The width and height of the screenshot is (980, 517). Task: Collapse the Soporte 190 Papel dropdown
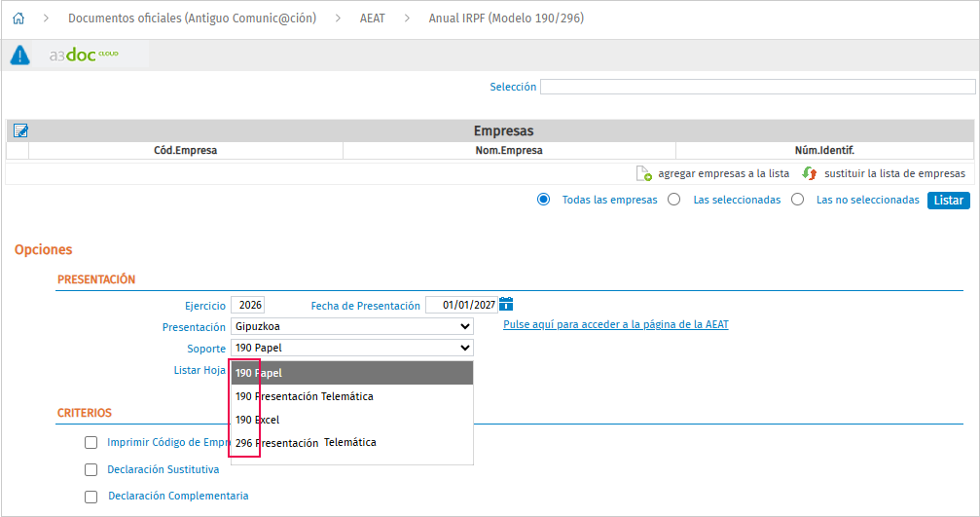coord(352,348)
